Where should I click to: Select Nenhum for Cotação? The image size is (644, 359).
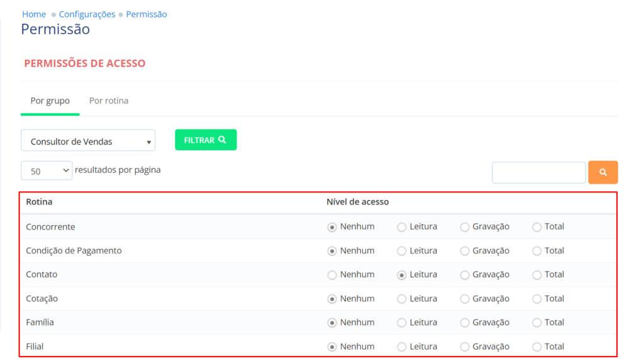(332, 299)
